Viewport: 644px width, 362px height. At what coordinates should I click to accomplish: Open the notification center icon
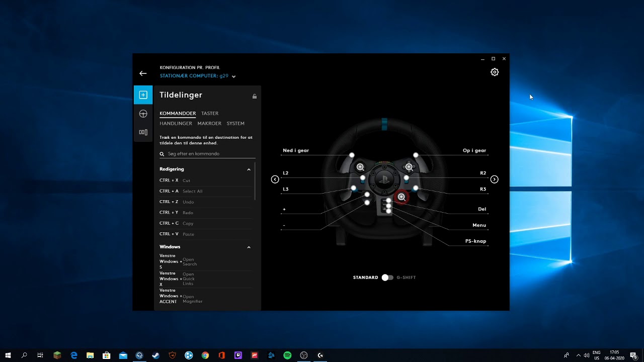tap(634, 355)
